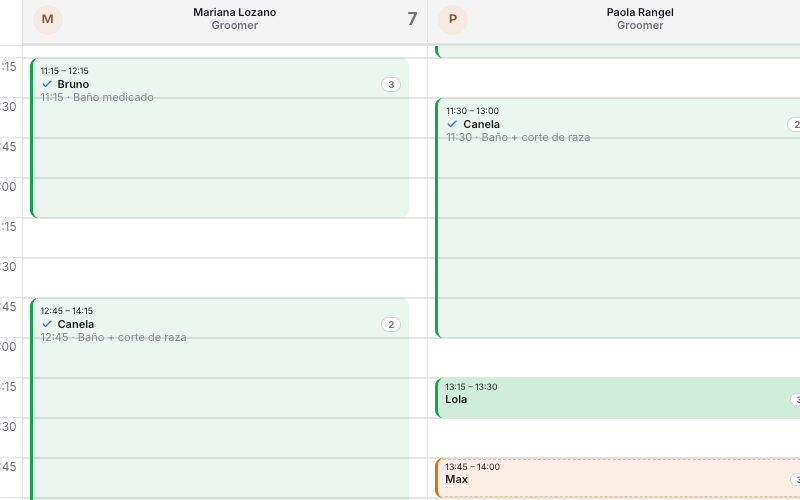Click the 'Baño medicado' service text

[x=113, y=97]
